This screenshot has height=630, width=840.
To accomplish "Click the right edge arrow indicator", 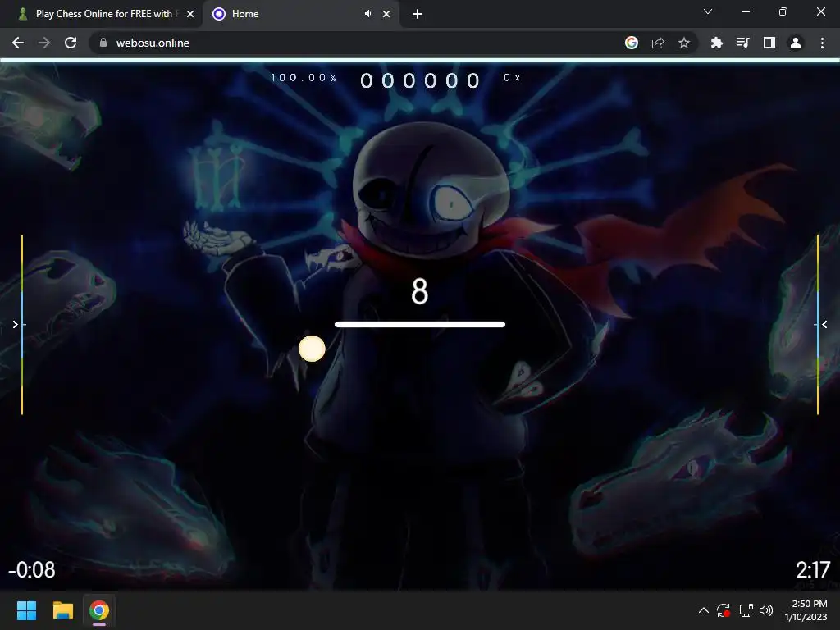I will coord(825,324).
